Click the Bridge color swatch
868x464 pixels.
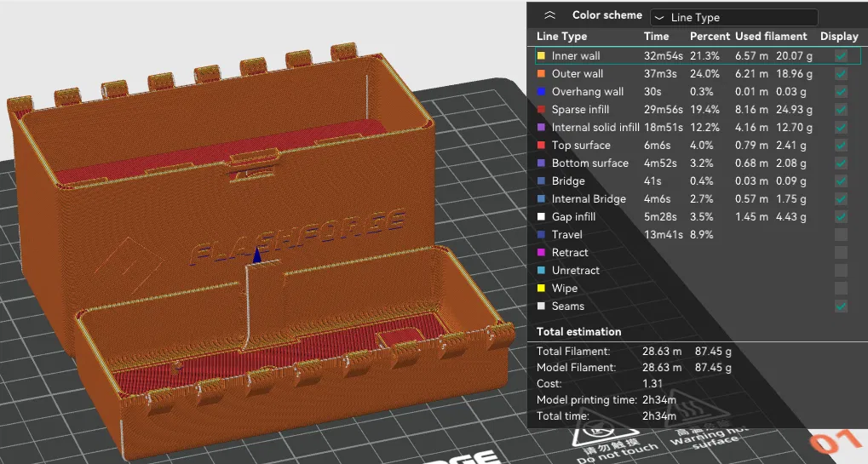click(542, 180)
